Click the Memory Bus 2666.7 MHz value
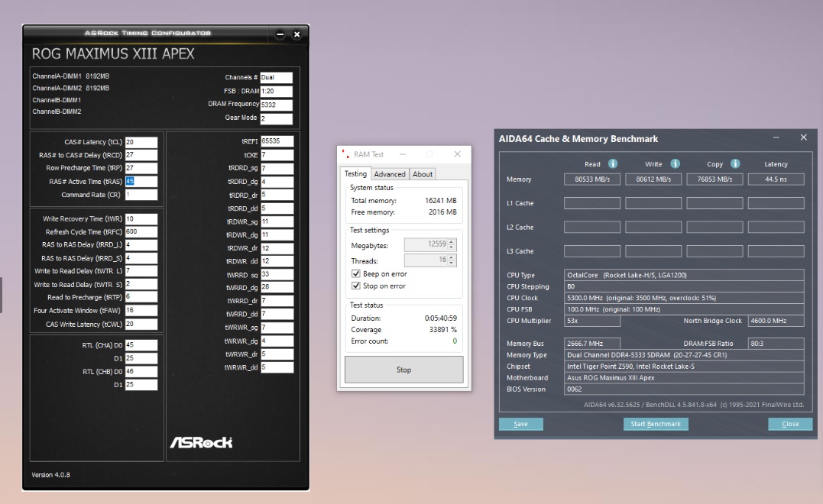The height and width of the screenshot is (504, 823). point(592,344)
